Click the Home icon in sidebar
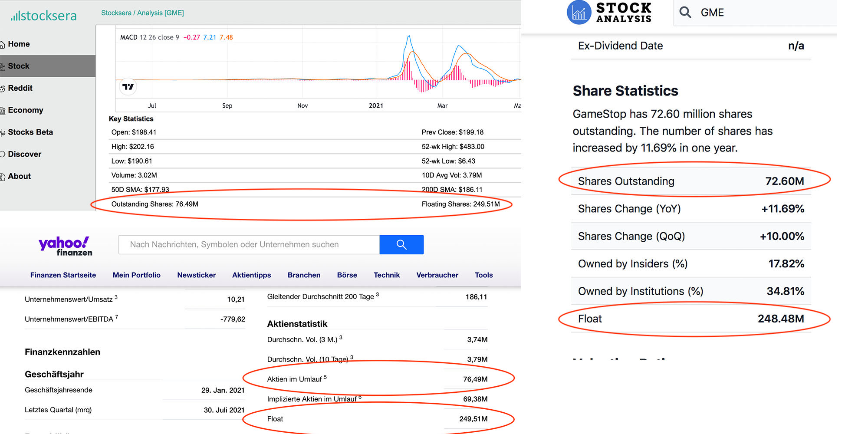868x434 pixels. (x=3, y=44)
